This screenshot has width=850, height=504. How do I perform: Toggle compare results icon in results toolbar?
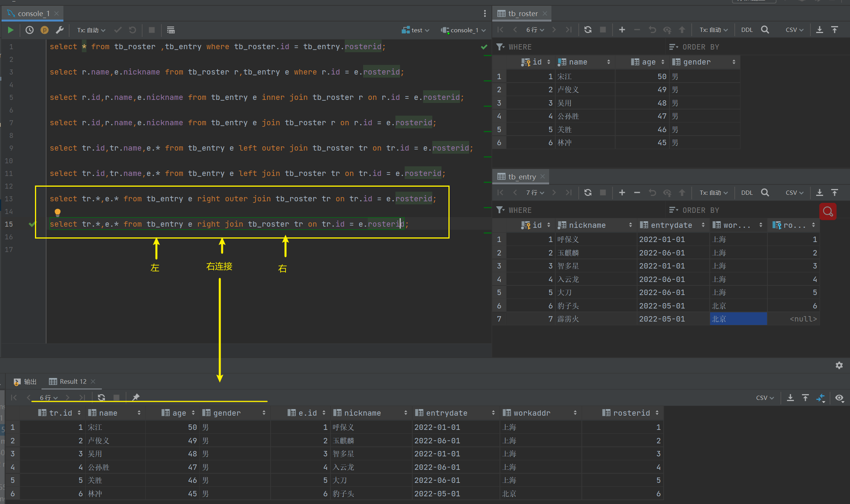821,398
